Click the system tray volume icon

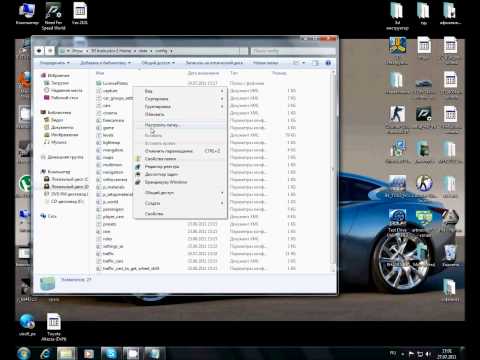[x=429, y=354]
